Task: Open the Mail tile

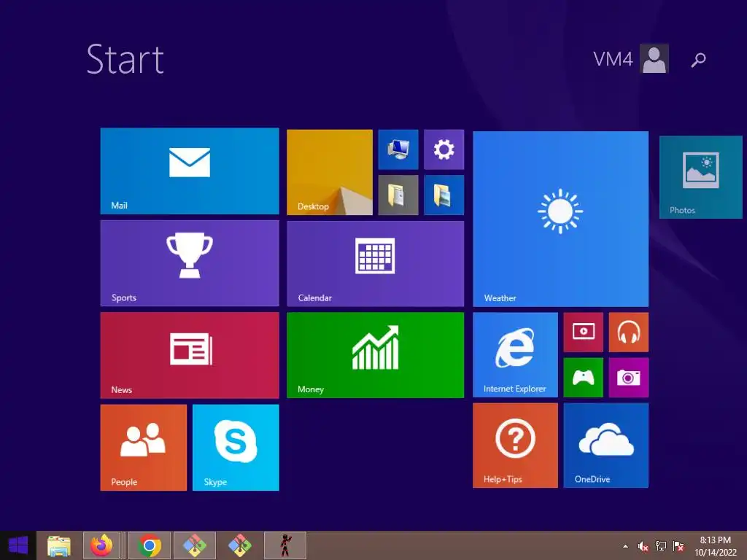Action: [190, 171]
